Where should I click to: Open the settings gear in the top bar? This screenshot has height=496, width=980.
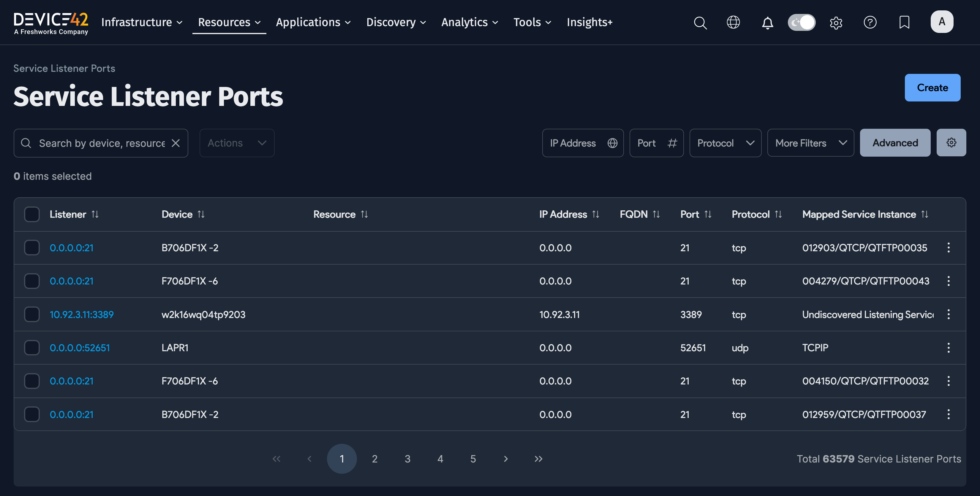click(836, 23)
